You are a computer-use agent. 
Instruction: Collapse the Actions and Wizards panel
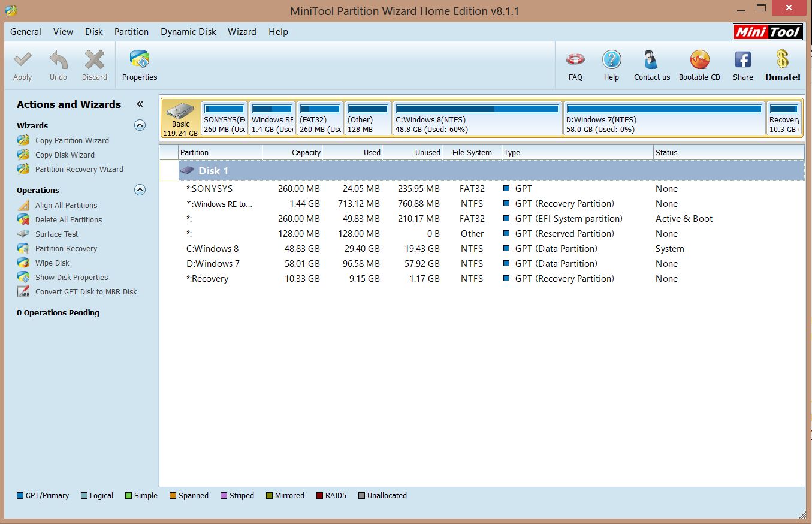pyautogui.click(x=140, y=104)
